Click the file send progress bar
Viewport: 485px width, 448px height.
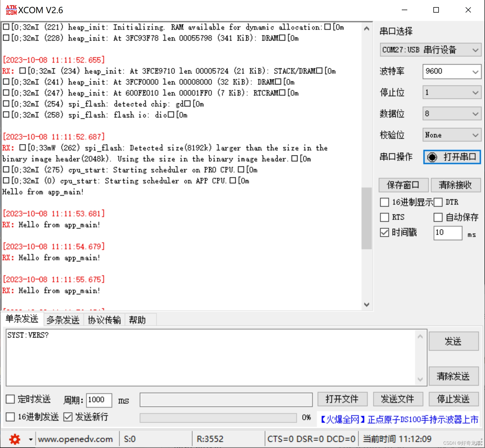pos(218,418)
